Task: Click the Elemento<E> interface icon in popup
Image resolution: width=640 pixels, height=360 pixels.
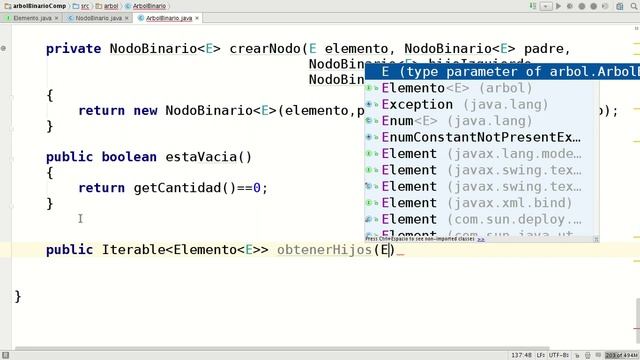Action: pos(369,88)
